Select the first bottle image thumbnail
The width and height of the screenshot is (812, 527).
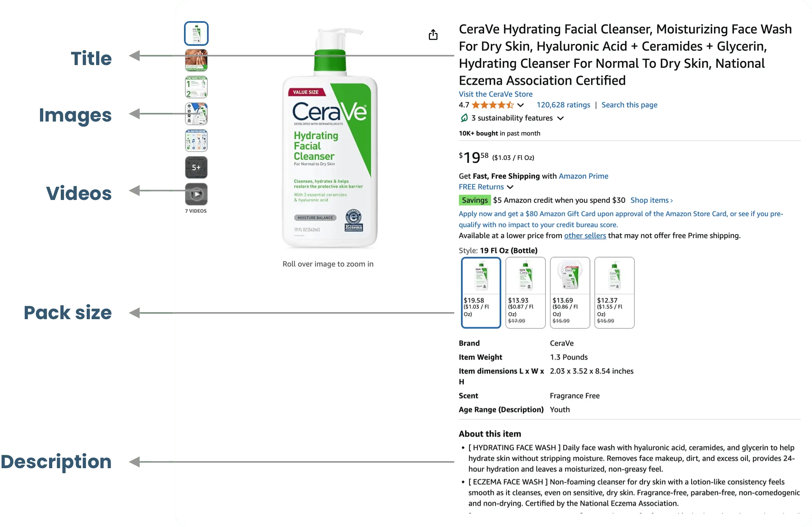click(x=196, y=33)
